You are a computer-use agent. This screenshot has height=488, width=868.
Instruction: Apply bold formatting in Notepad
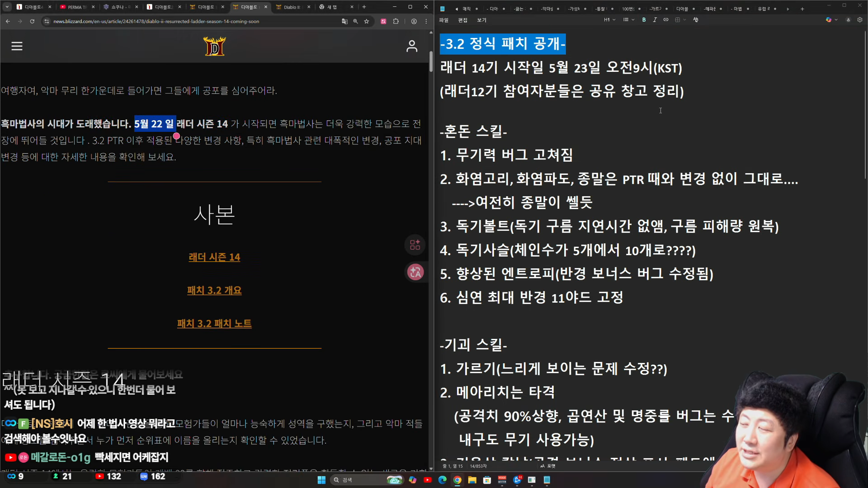pyautogui.click(x=644, y=20)
